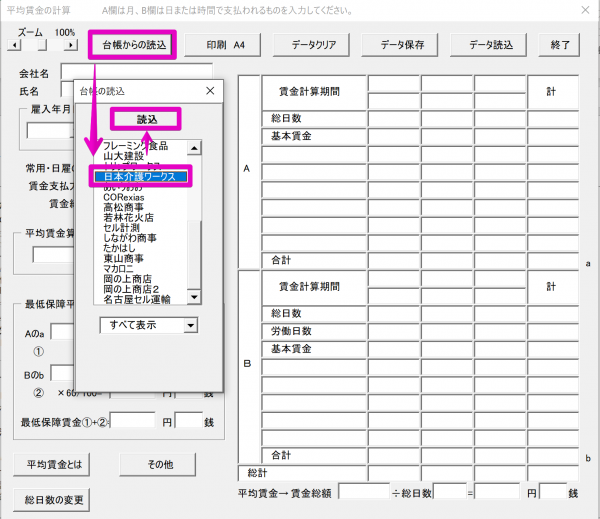This screenshot has width=600, height=519.
Task: Close the 平均賃金の計算 window
Action: 585,10
